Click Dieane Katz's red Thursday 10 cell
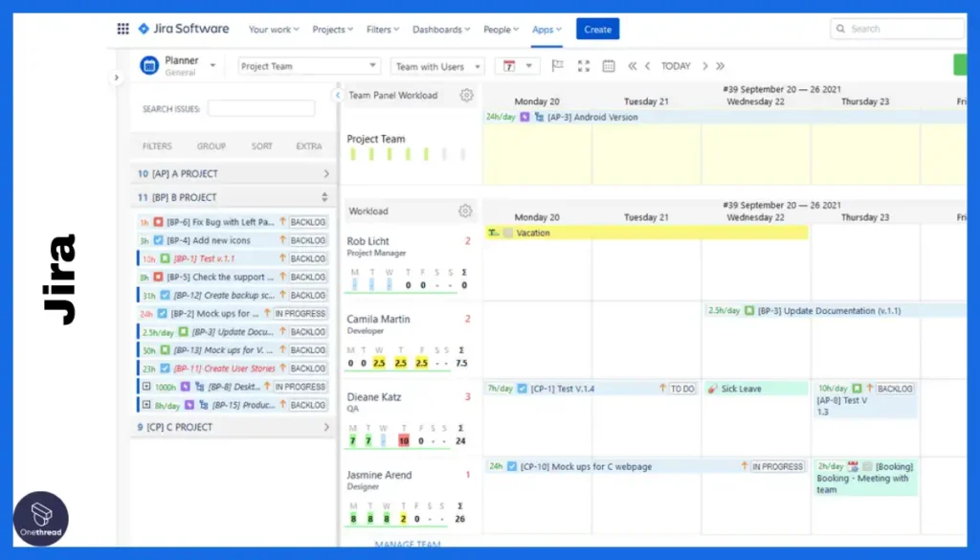Screen dimensions: 980x560 point(404,440)
